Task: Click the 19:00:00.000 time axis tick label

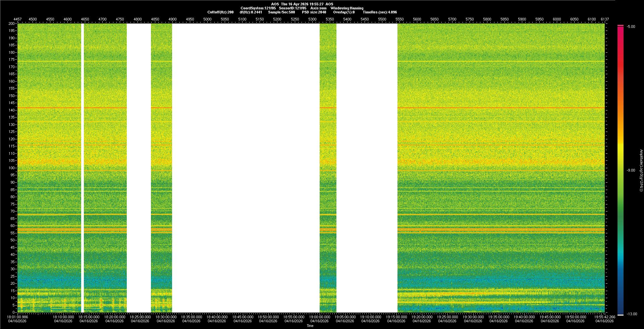Action: [319, 317]
